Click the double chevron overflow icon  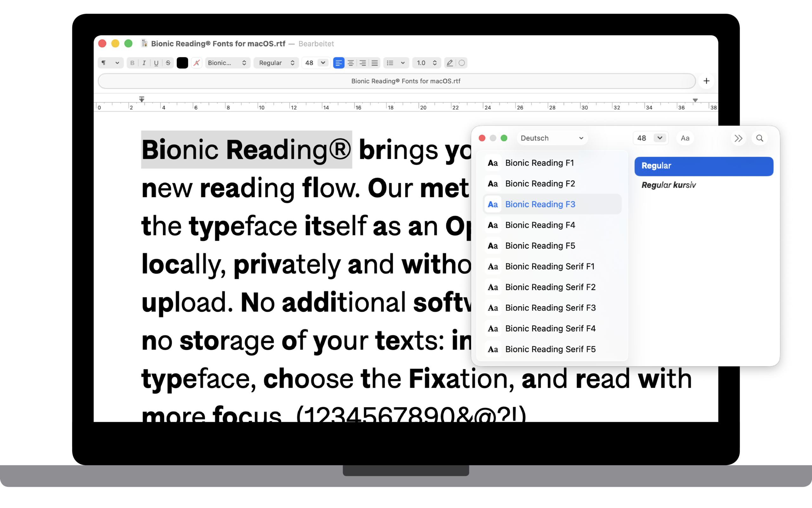click(738, 138)
